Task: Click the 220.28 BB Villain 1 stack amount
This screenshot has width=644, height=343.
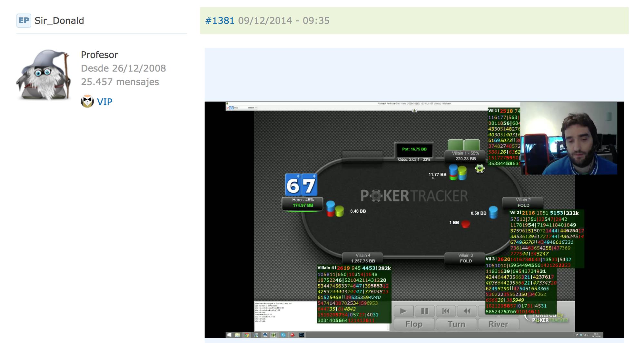Action: tap(466, 159)
